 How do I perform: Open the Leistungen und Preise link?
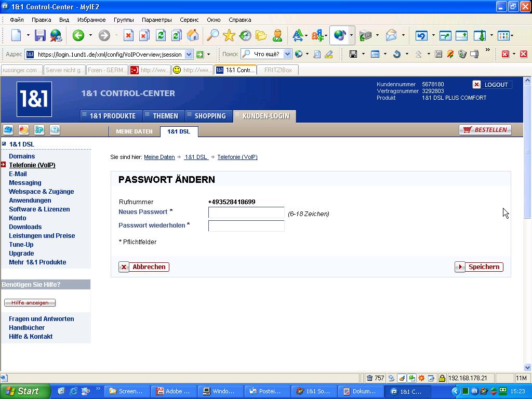coord(42,235)
